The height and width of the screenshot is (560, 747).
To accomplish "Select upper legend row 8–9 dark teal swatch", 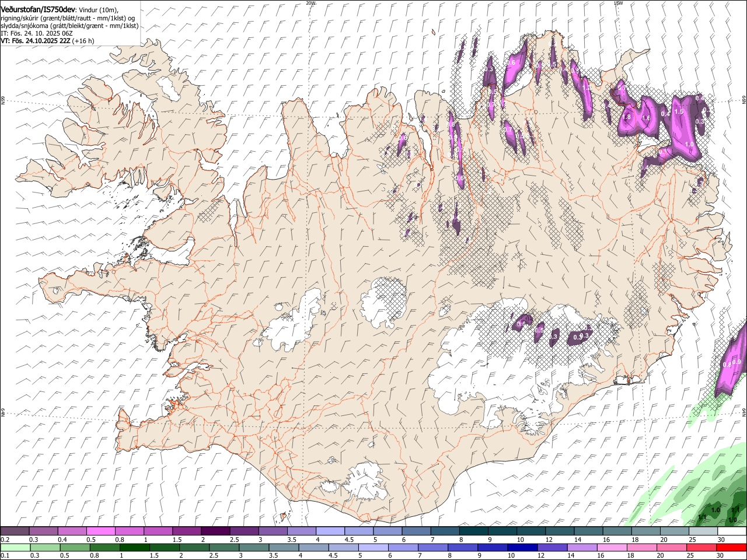I will pos(473,531).
